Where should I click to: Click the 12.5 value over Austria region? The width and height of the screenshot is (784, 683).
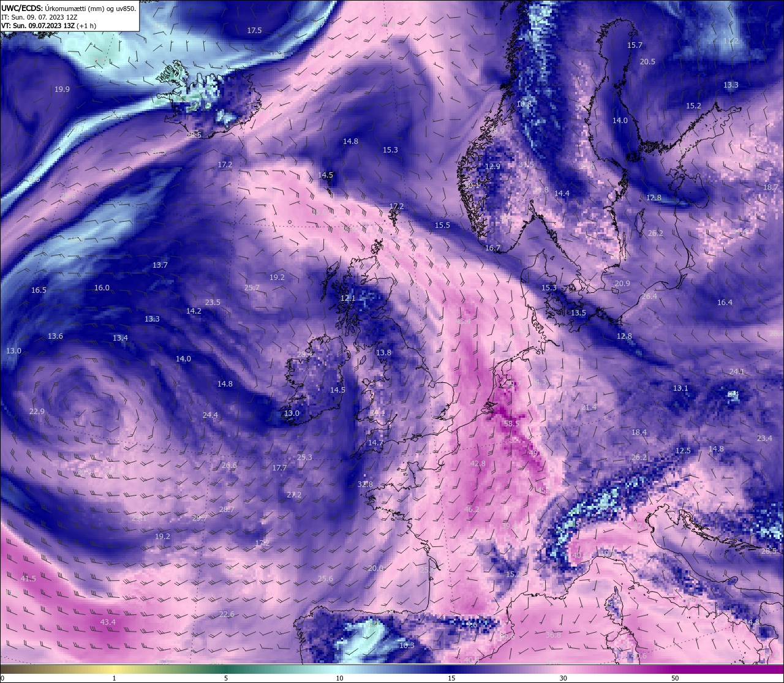tap(683, 451)
